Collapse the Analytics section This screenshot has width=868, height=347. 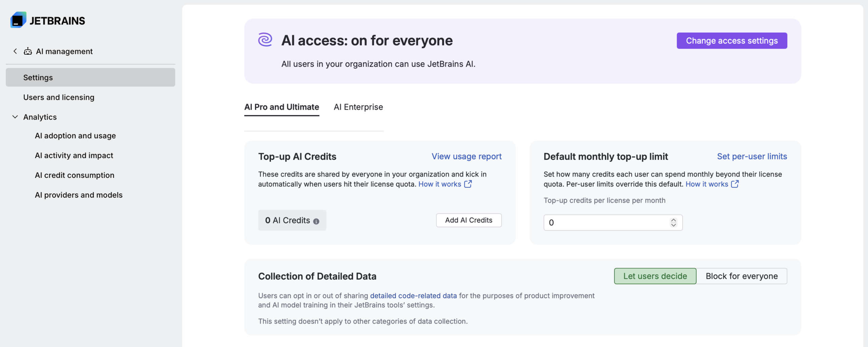coord(15,117)
